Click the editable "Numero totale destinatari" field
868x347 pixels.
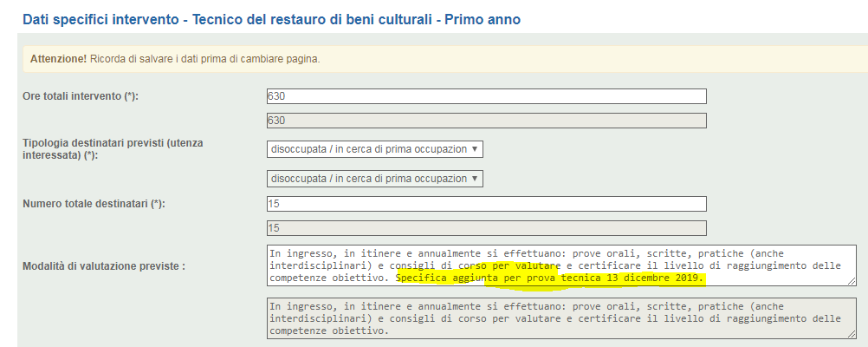coord(486,204)
